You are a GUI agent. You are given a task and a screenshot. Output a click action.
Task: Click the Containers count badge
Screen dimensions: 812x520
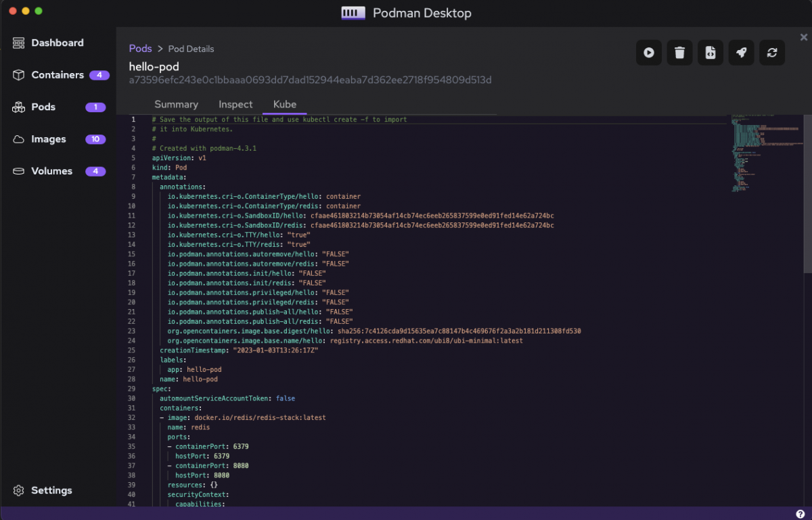click(100, 74)
